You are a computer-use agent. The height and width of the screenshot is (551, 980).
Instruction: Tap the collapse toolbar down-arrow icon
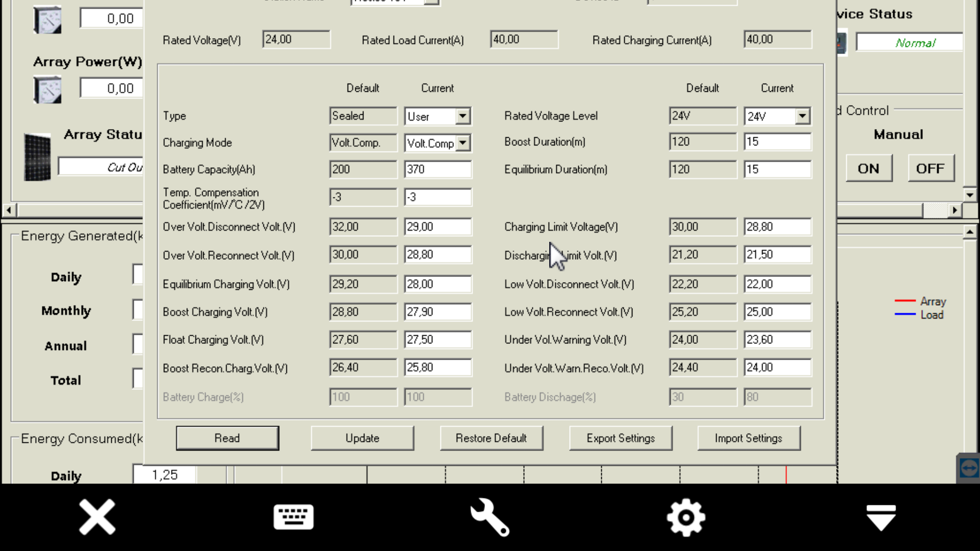click(x=881, y=517)
